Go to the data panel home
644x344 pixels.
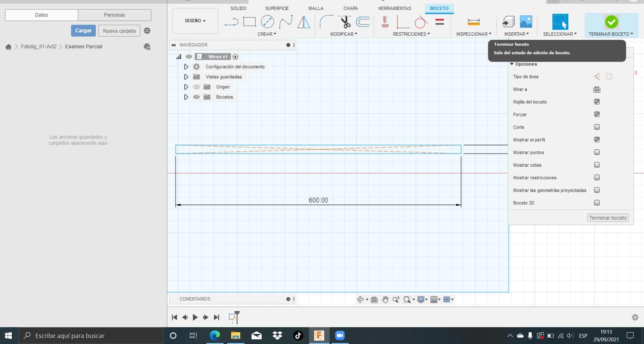coord(8,47)
